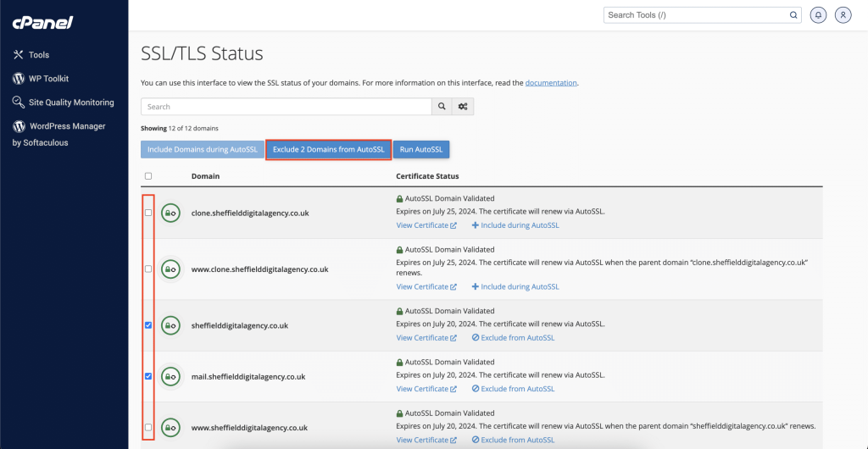The image size is (868, 449).
Task: Exclude sheffielddigitalagency.co.uk row from AutoSSL
Action: point(513,337)
